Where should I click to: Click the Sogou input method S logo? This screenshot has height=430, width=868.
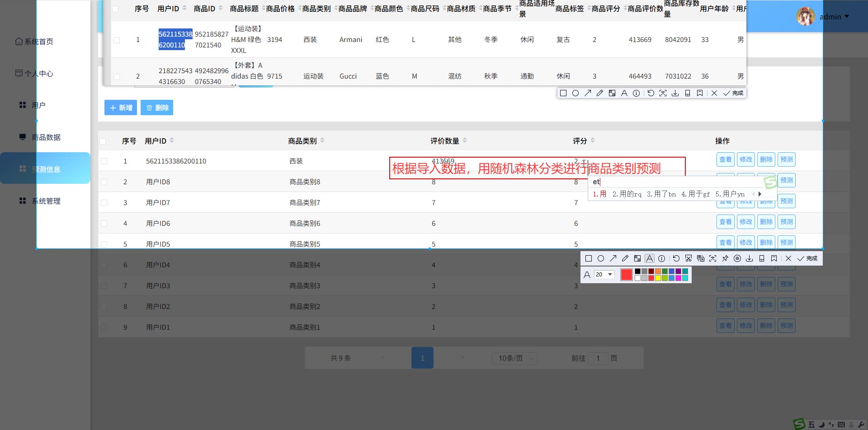point(799,424)
